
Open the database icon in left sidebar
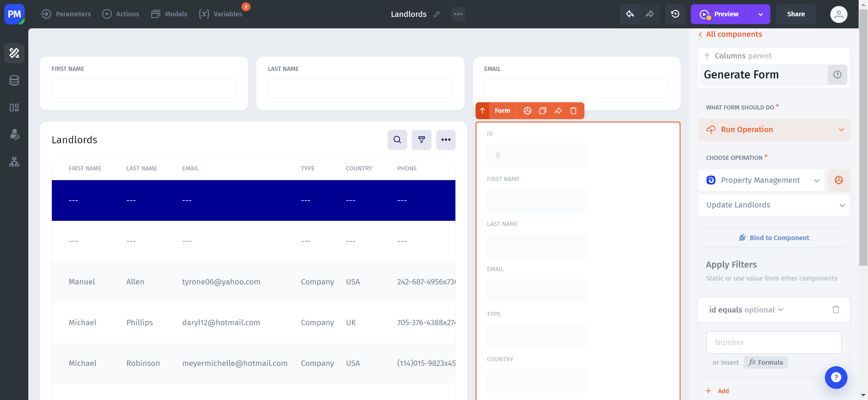pyautogui.click(x=14, y=80)
